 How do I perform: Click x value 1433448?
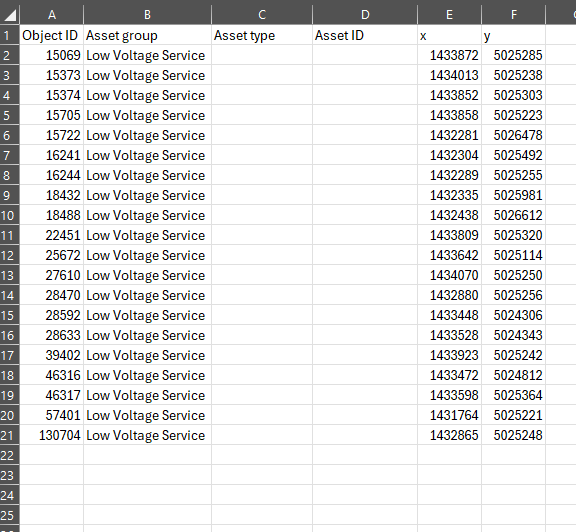(x=449, y=315)
